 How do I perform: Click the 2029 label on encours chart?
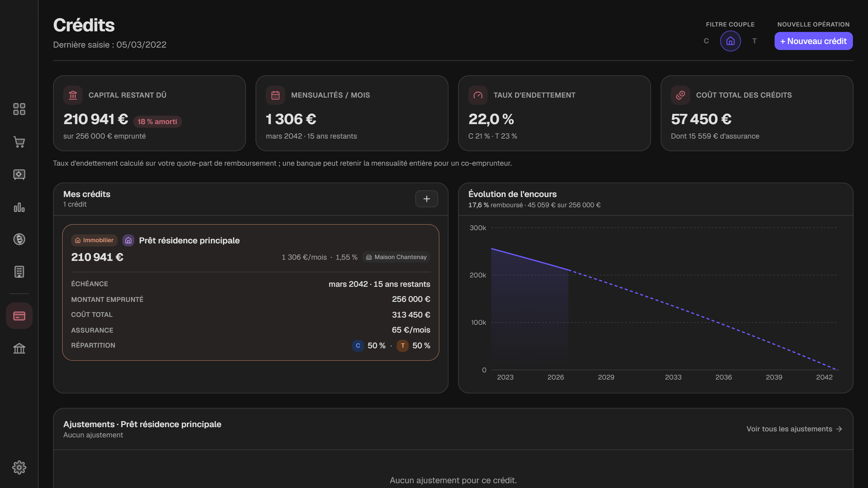click(x=606, y=377)
